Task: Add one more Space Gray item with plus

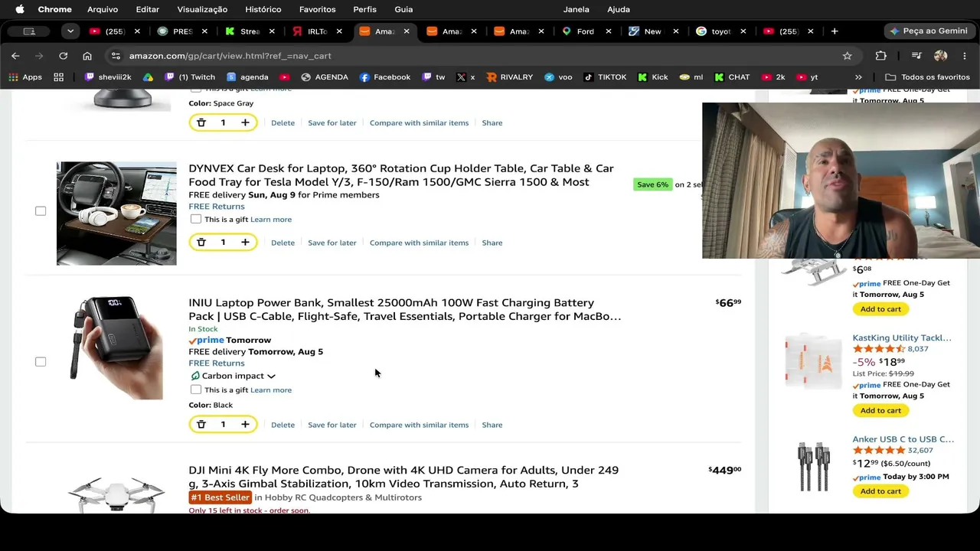Action: (x=245, y=122)
